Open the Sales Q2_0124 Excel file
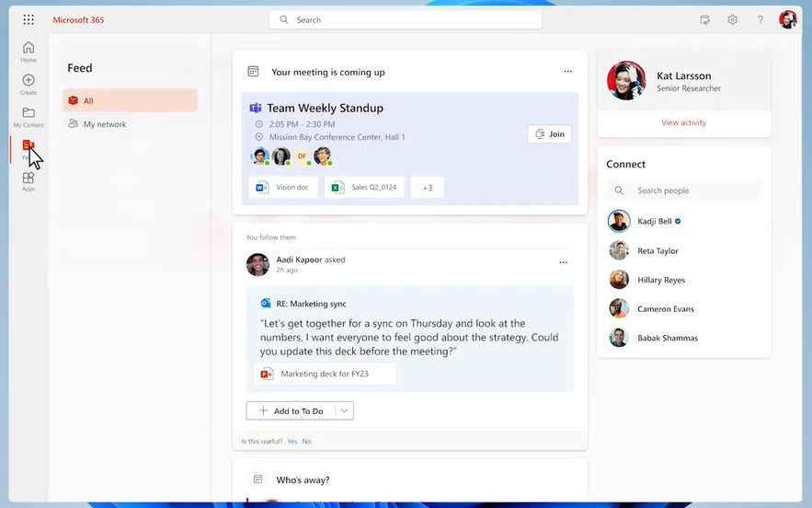 pos(364,187)
